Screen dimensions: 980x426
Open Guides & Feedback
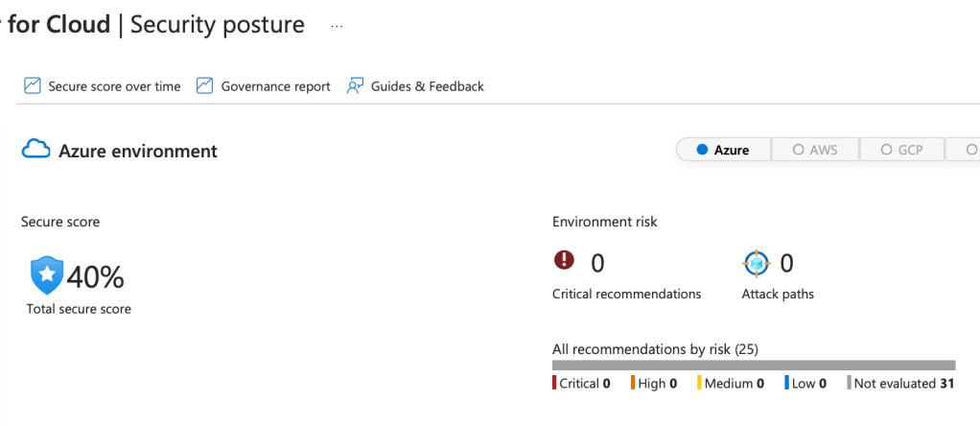pos(427,86)
